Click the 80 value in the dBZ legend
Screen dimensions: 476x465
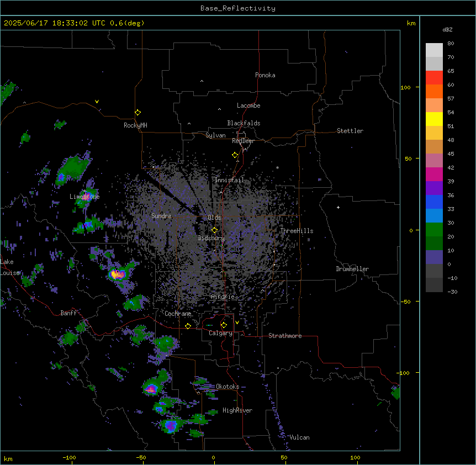[451, 44]
